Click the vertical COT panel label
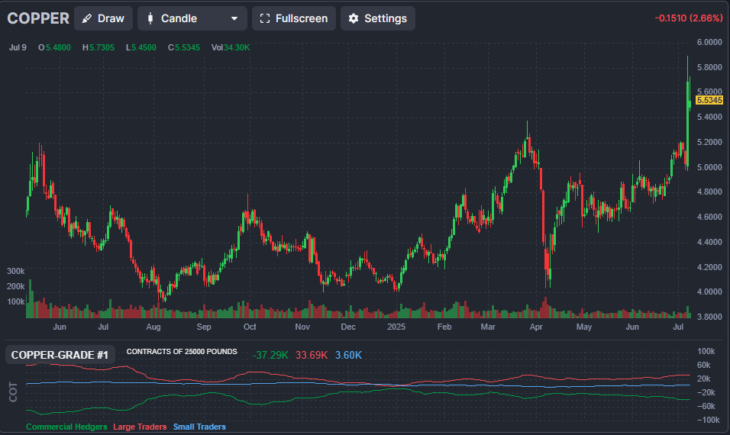 pyautogui.click(x=13, y=392)
